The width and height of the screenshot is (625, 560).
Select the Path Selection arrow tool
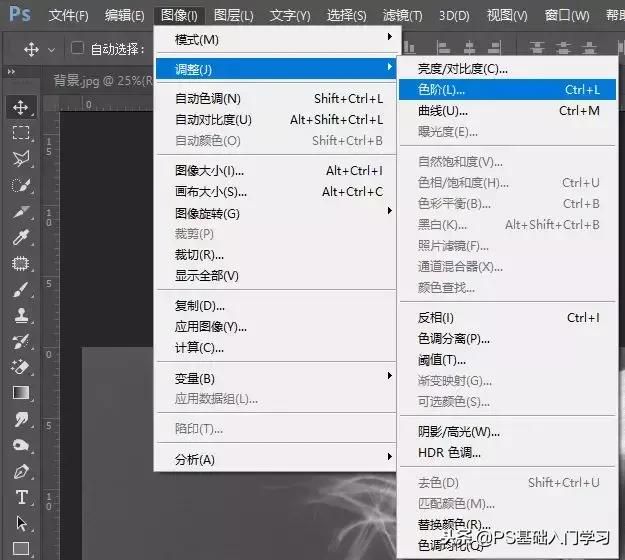(x=20, y=523)
